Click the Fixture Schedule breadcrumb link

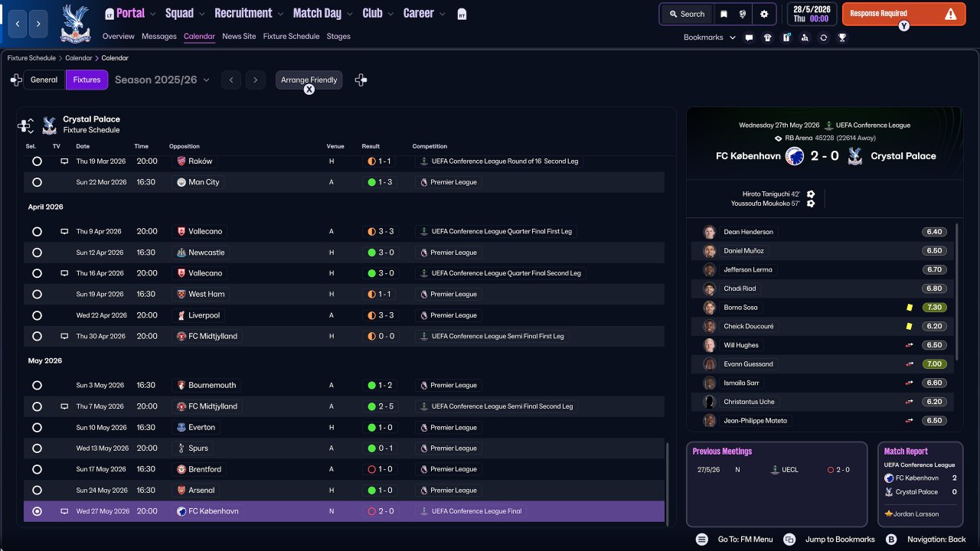[31, 58]
